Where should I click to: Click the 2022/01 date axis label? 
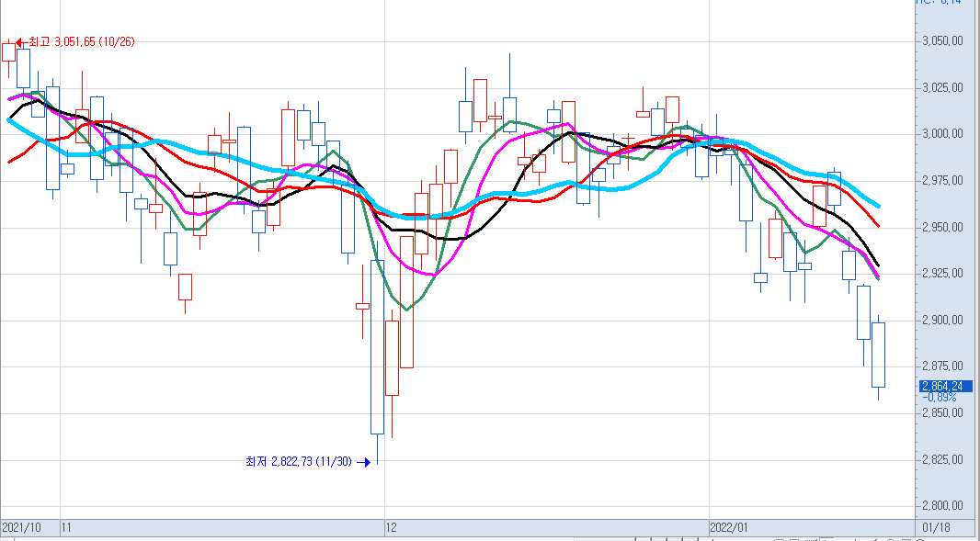click(729, 528)
